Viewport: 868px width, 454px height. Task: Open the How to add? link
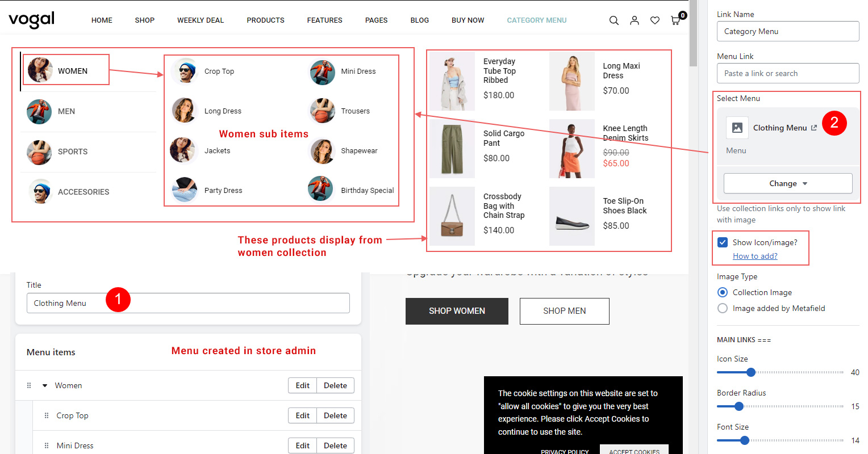pos(755,256)
